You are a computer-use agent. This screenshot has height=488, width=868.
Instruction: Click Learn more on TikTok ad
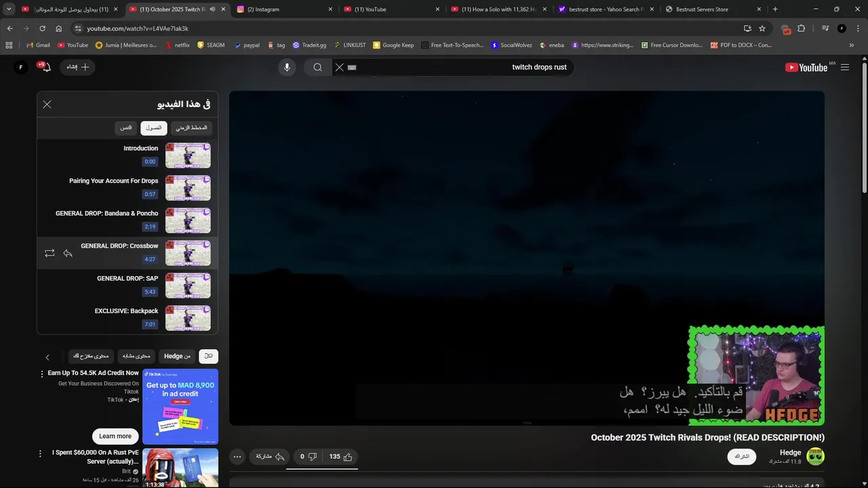pyautogui.click(x=115, y=436)
